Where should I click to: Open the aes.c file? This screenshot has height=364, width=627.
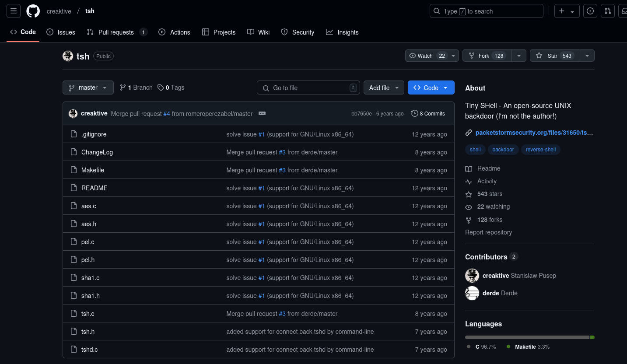point(89,206)
